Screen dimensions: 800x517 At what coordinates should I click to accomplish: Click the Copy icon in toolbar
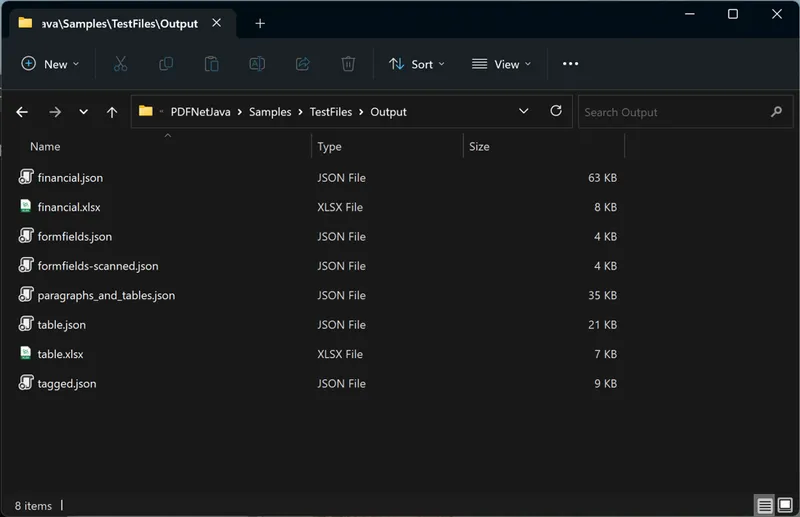pos(166,64)
